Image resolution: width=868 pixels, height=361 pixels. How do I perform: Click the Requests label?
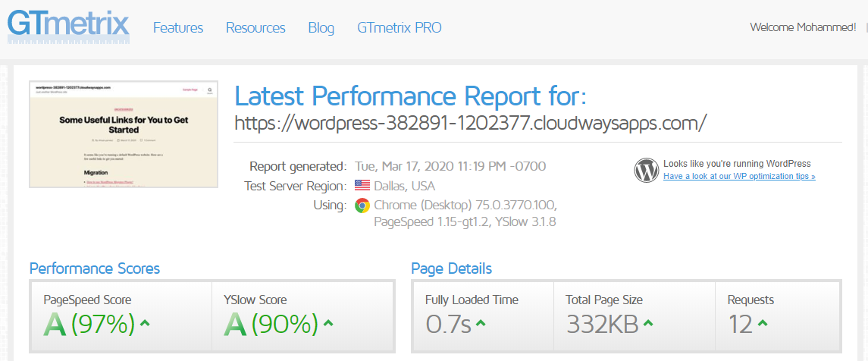[x=750, y=300]
